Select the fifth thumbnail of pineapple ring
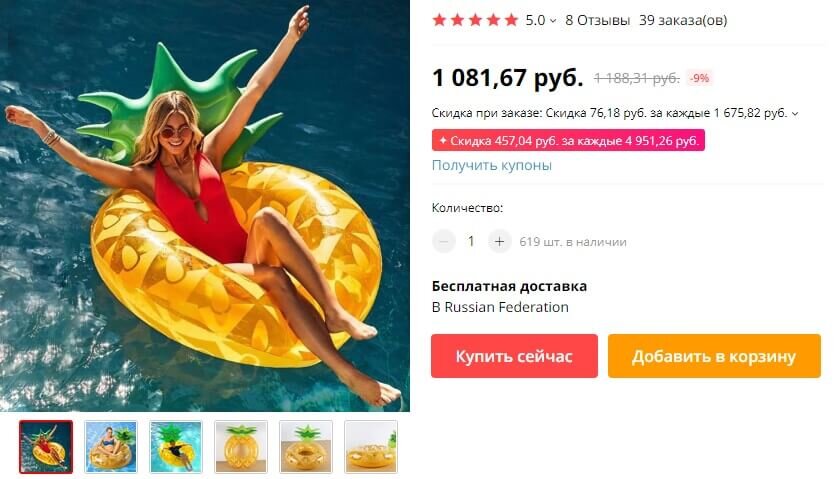This screenshot has height=479, width=835. click(306, 446)
